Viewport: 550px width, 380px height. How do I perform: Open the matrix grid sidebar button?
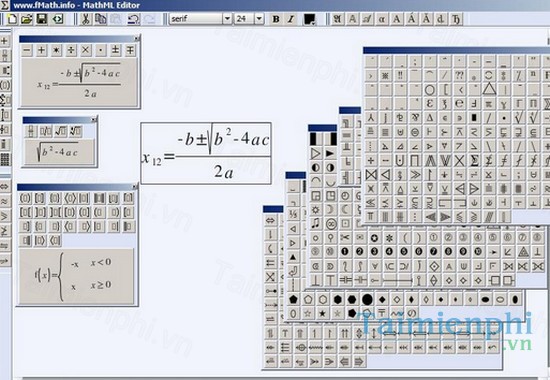coord(5,159)
